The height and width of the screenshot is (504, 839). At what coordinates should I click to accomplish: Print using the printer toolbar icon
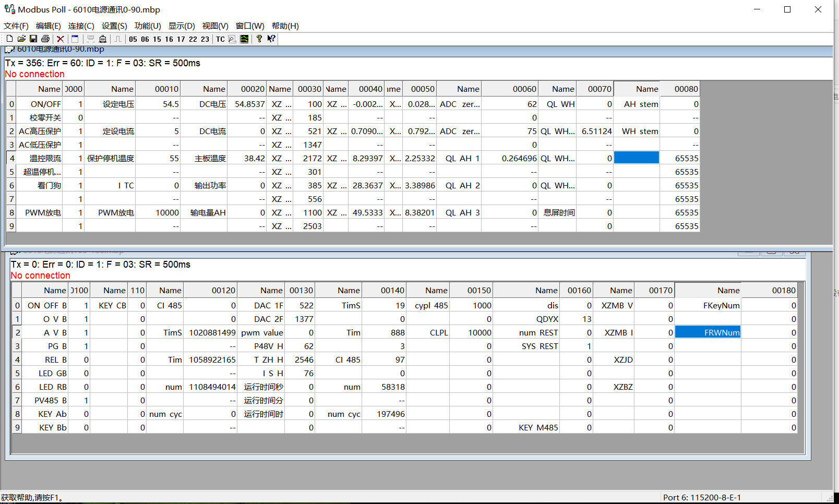coord(45,39)
